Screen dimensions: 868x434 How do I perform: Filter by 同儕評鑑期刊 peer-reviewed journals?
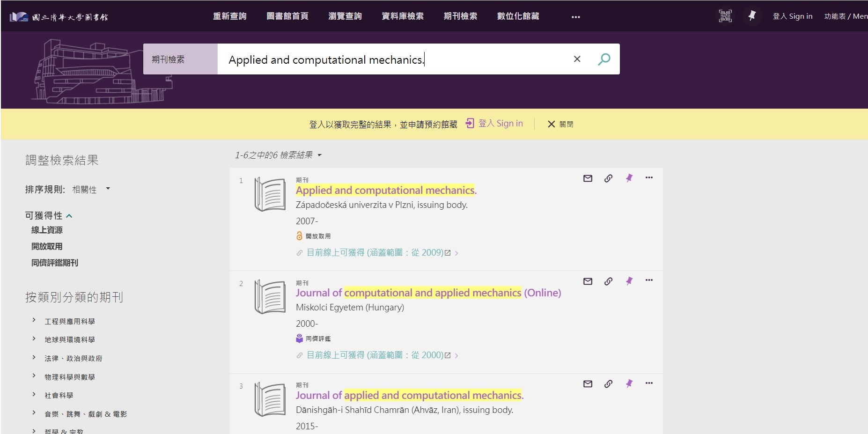coord(54,263)
